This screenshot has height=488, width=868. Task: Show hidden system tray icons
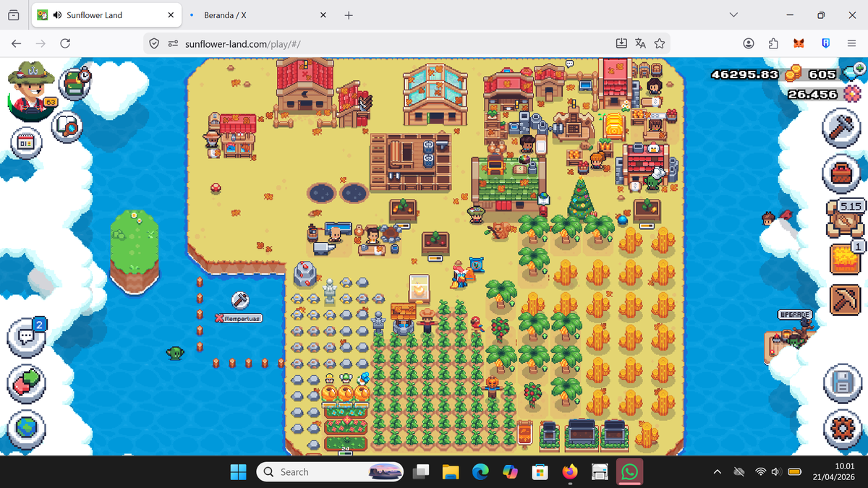coord(718,472)
